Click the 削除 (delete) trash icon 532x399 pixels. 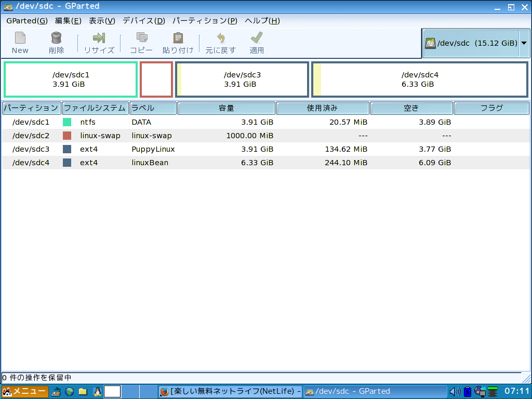(x=56, y=38)
